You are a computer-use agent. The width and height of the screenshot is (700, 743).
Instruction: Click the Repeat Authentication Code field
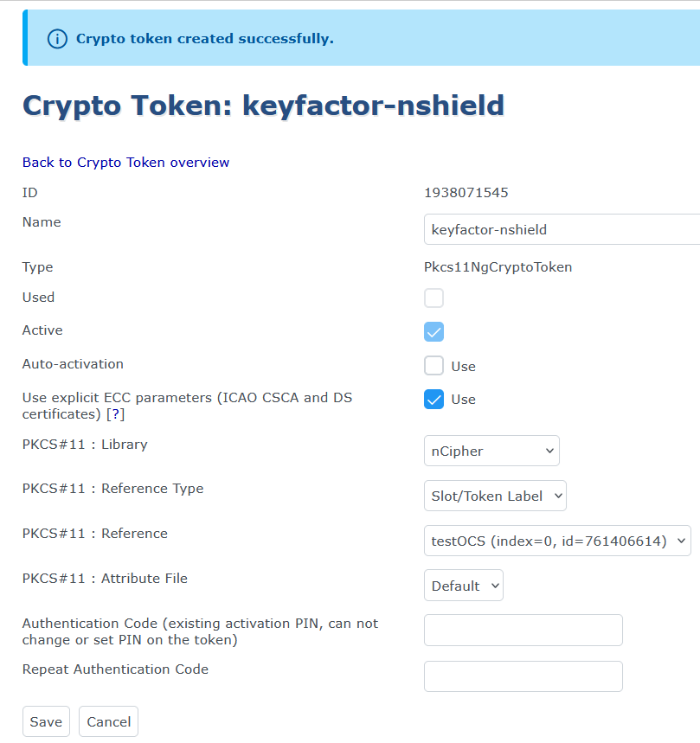coord(523,676)
